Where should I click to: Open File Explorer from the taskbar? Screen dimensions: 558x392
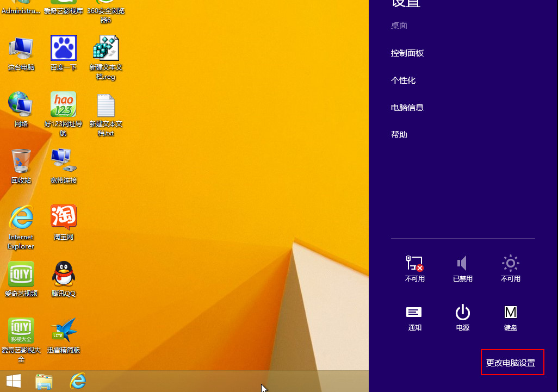point(44,381)
